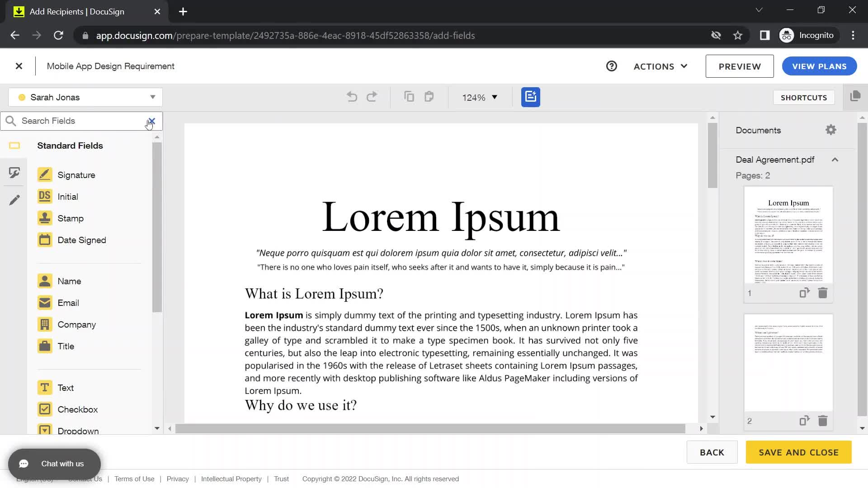The image size is (868, 488).
Task: Expand the Sarah Jonas recipient dropdown
Action: coord(152,97)
